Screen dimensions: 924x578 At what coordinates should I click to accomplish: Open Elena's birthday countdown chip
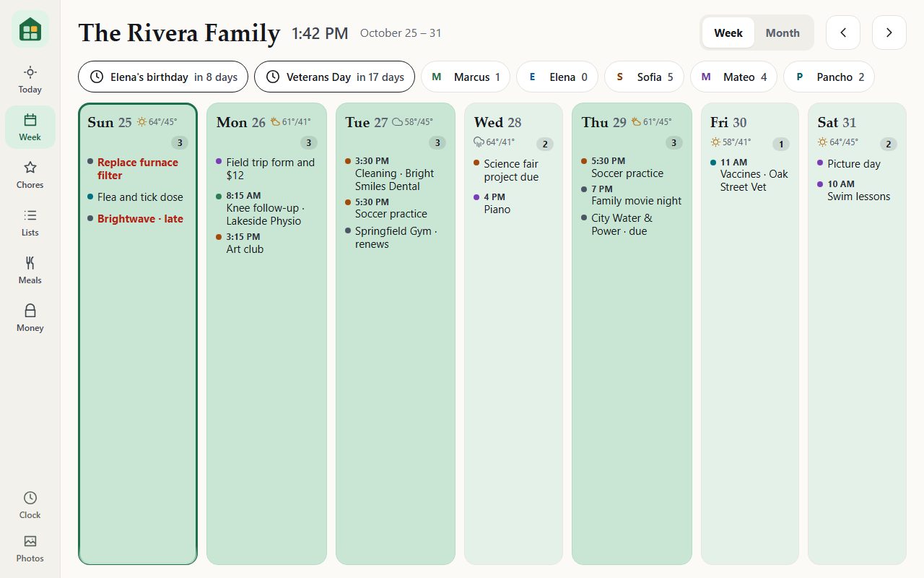tap(163, 77)
